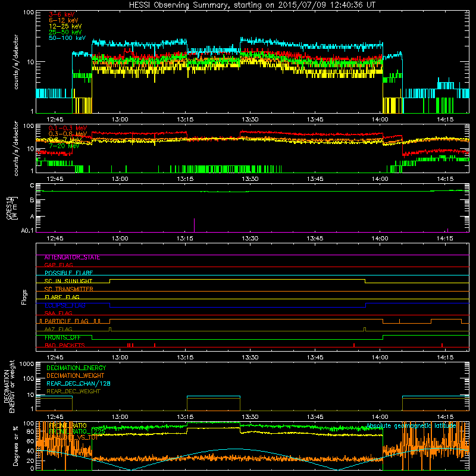The width and height of the screenshot is (476, 476).
Task: Select the SC_TRANSMITTER flag label
Action: pos(68,289)
